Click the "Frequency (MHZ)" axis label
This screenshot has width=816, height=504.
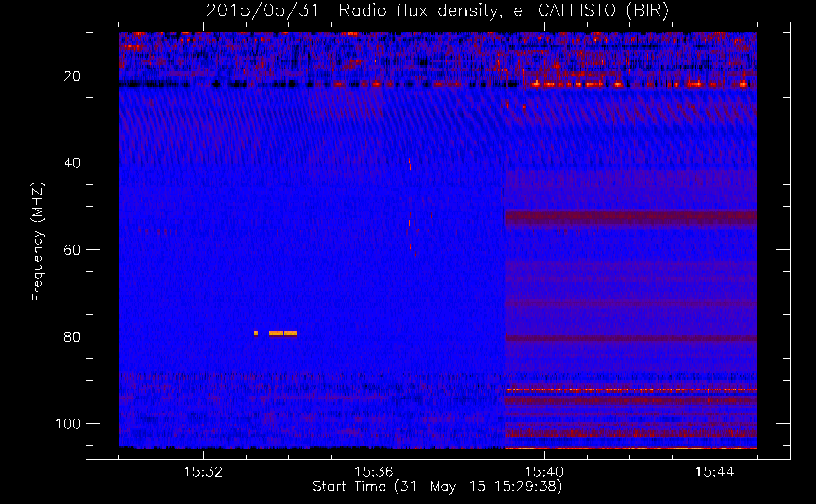click(38, 241)
